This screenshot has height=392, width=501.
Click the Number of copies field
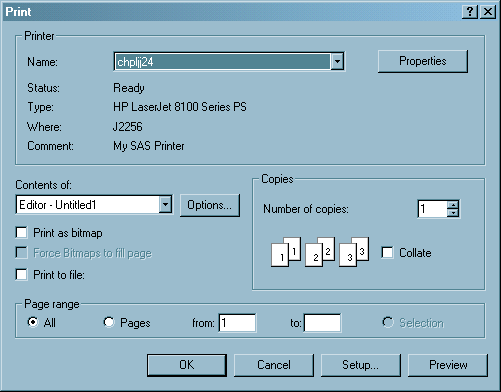[x=432, y=209]
